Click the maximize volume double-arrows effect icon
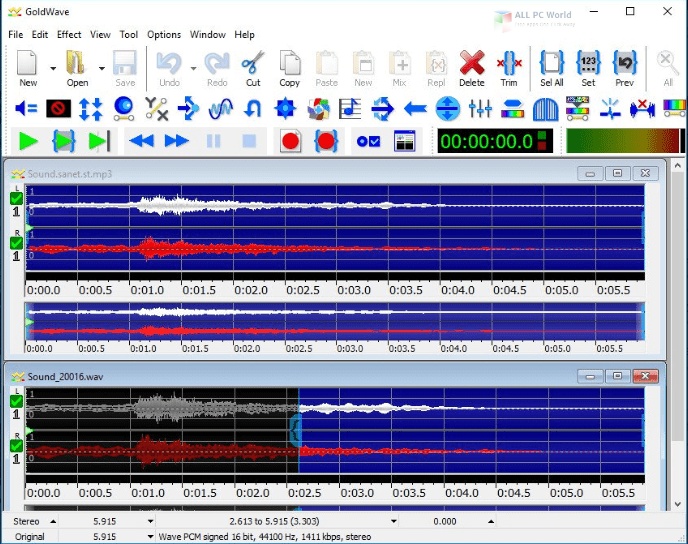This screenshot has width=688, height=544. [91, 108]
